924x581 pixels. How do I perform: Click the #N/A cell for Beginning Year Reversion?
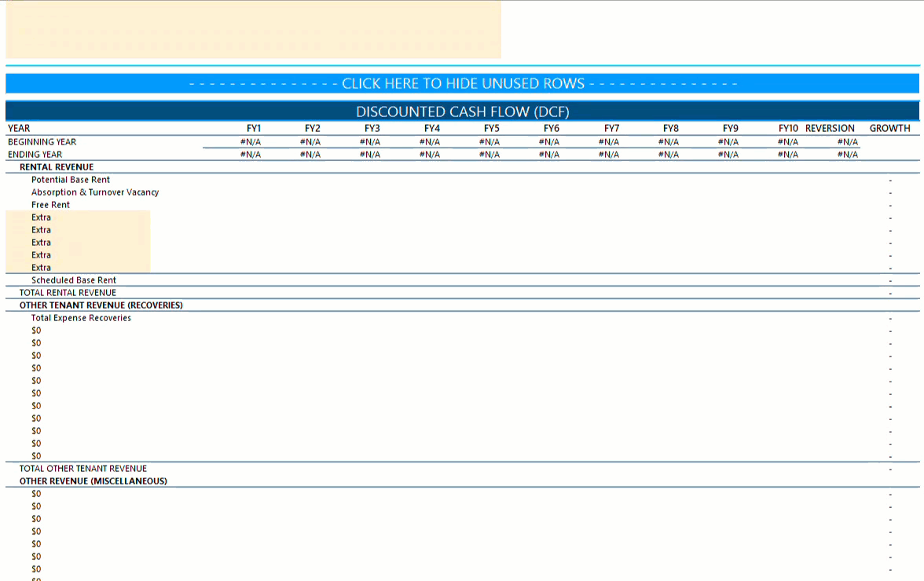click(x=847, y=142)
